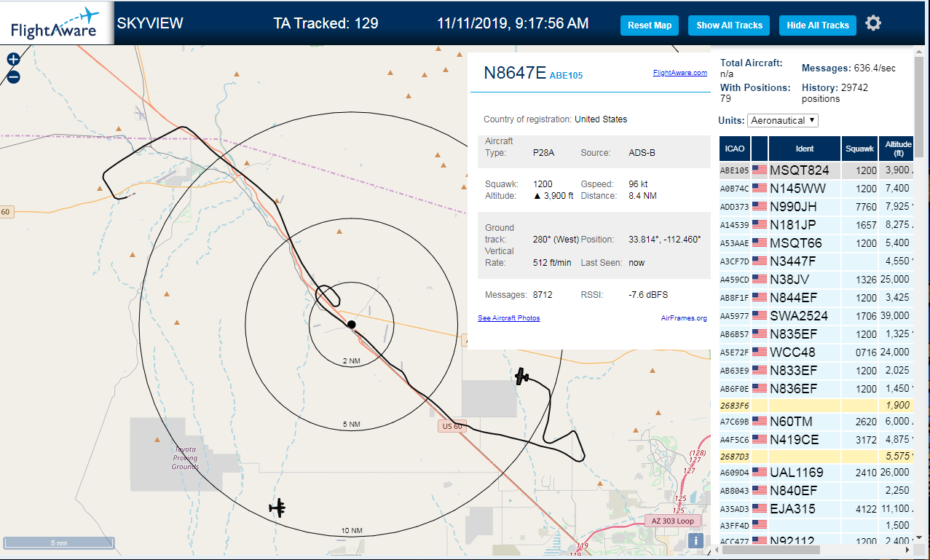Click the 10 NM range ring label
The height and width of the screenshot is (560, 930).
(351, 531)
